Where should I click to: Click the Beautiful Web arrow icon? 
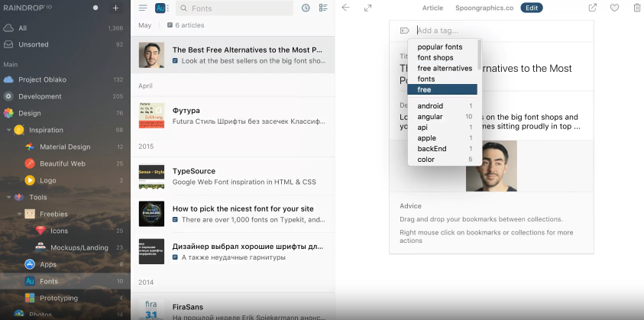point(30,163)
